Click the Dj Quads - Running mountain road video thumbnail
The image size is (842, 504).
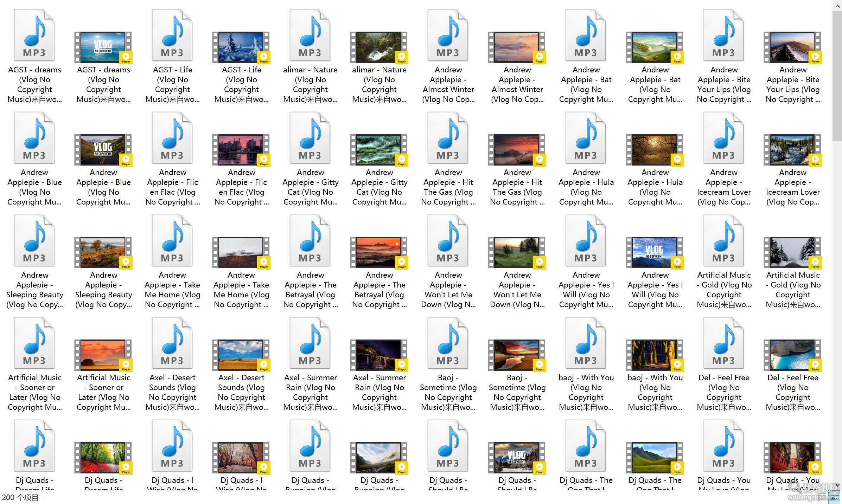tap(379, 458)
